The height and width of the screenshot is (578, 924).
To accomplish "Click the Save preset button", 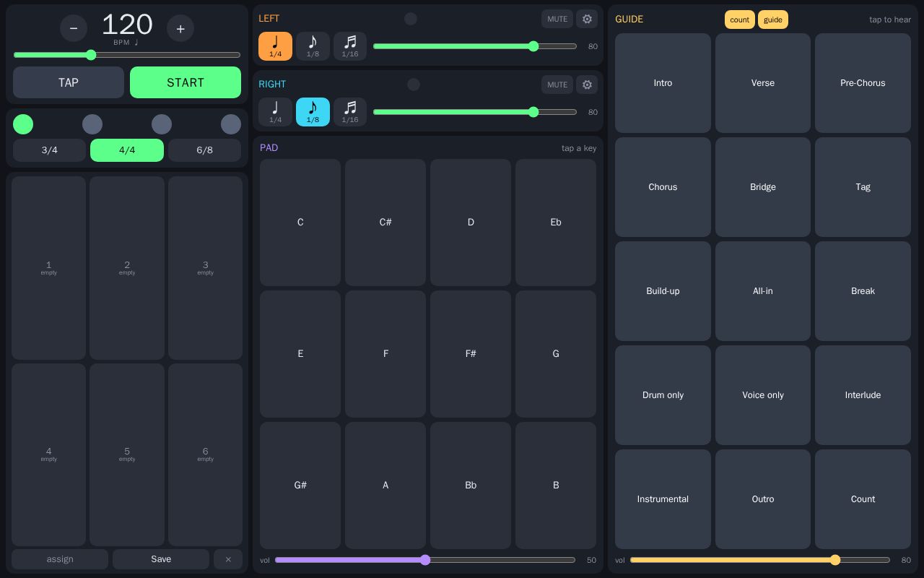I will click(161, 559).
